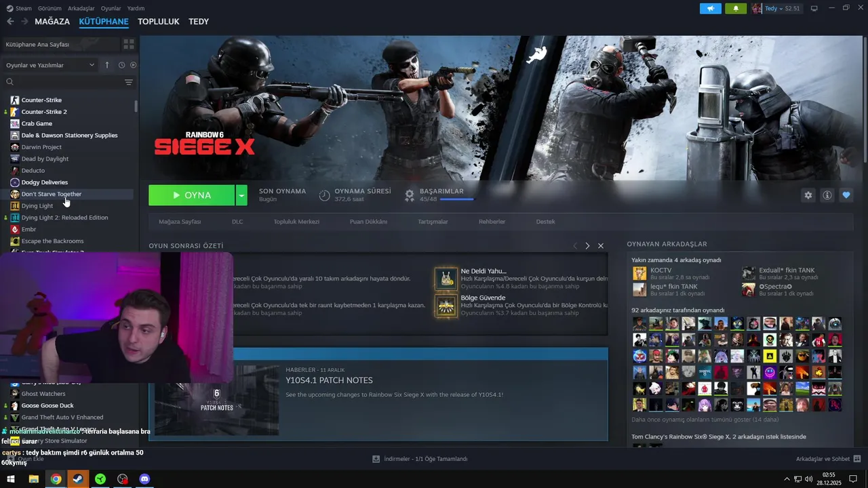The image size is (868, 488).
Task: Open Tartışmalar link
Action: pos(433,222)
